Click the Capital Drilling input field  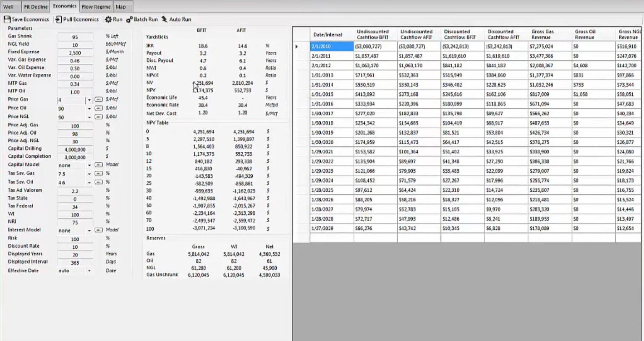75,149
